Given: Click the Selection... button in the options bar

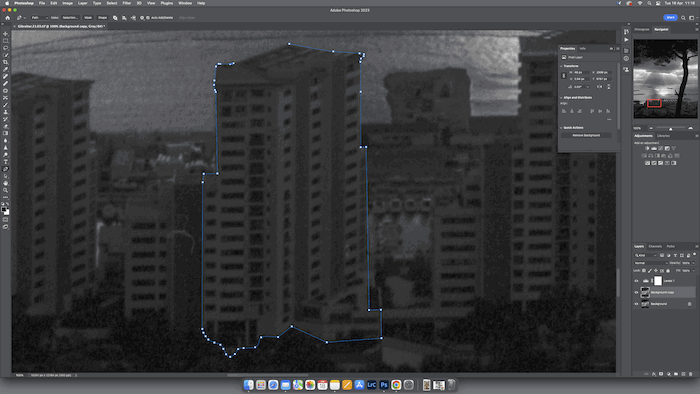Looking at the screenshot, I should coord(70,18).
